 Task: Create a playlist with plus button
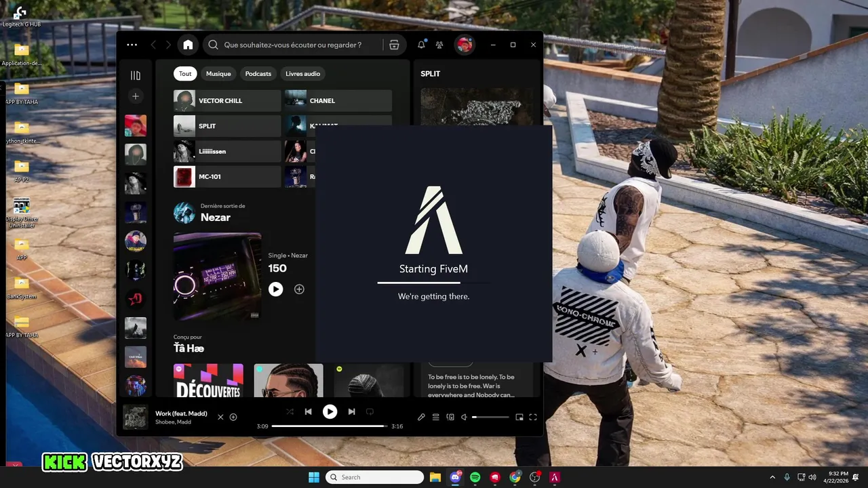(136, 96)
